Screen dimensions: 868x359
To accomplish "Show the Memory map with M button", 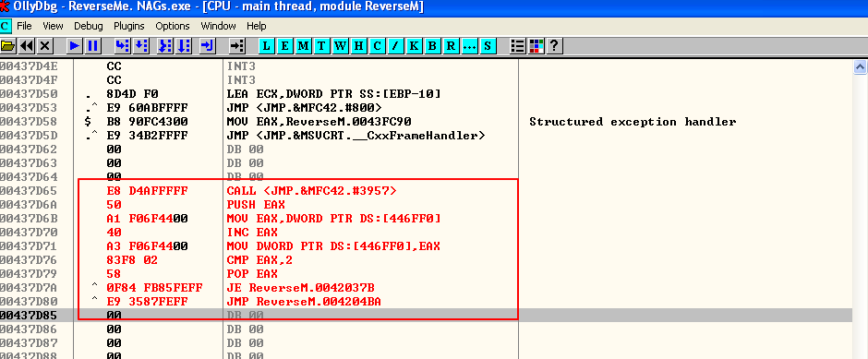I will 304,46.
